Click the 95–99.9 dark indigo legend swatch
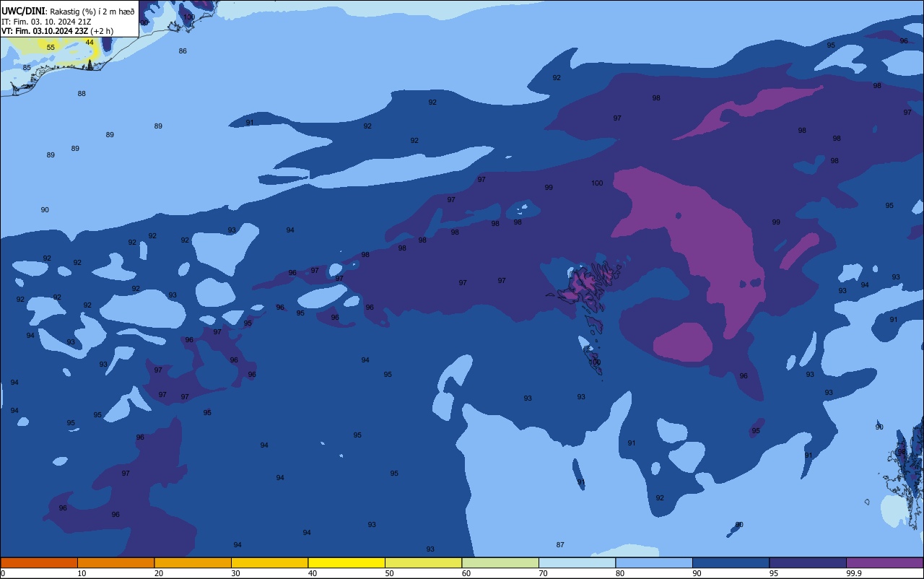Viewport: 924px width, 579px height. 808,562
